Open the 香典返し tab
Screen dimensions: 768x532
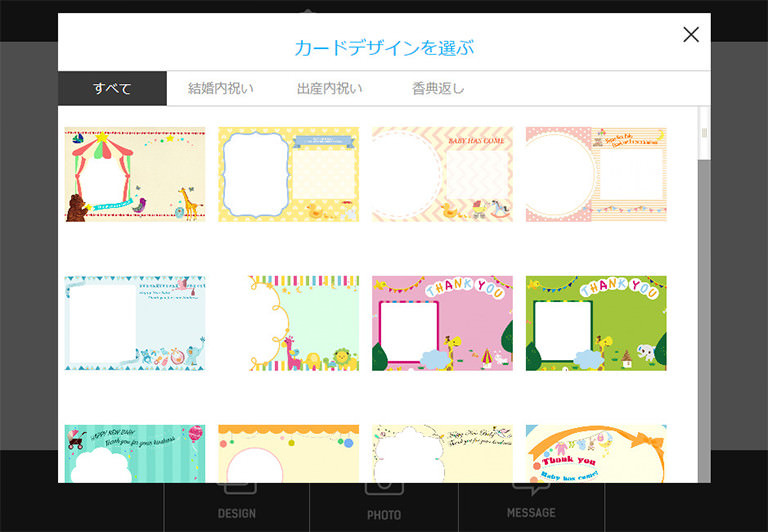click(438, 88)
